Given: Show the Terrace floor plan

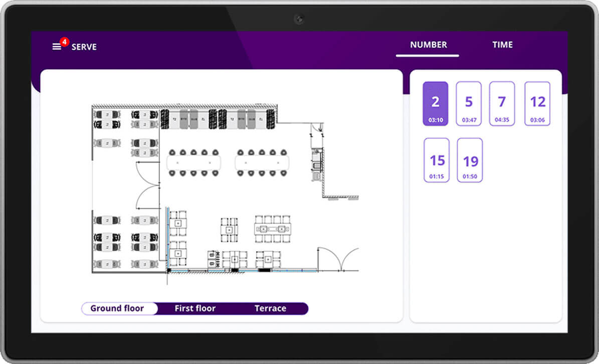Looking at the screenshot, I should click(270, 308).
